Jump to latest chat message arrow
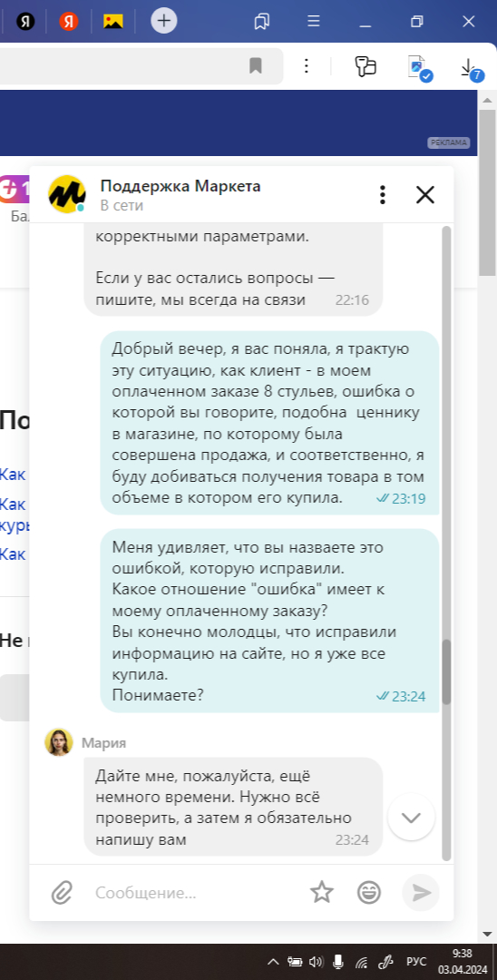The width and height of the screenshot is (497, 980). pos(412,818)
